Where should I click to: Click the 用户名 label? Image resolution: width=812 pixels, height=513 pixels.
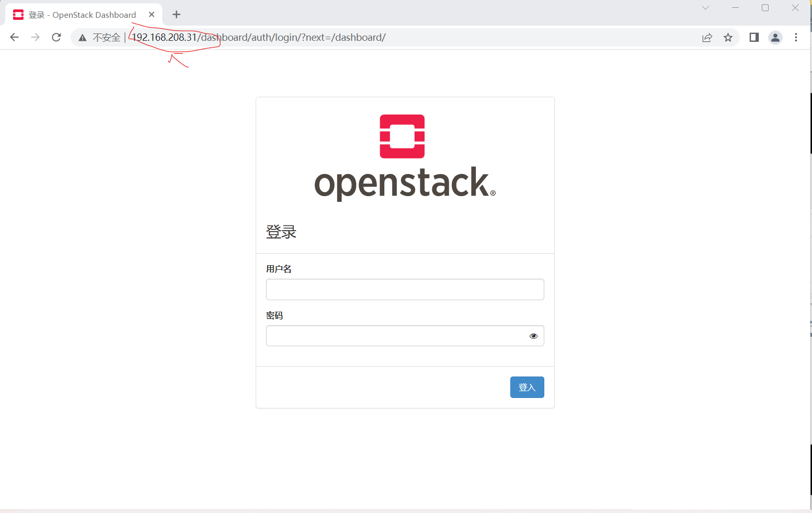point(279,269)
